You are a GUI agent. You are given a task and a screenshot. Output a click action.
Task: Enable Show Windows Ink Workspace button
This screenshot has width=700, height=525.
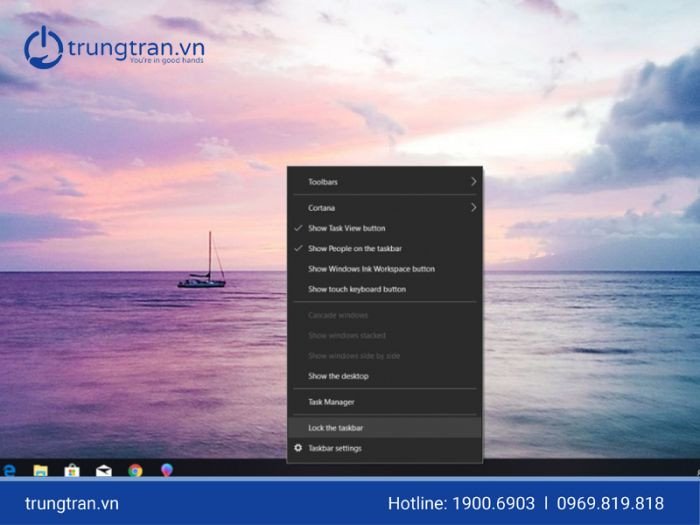385,269
